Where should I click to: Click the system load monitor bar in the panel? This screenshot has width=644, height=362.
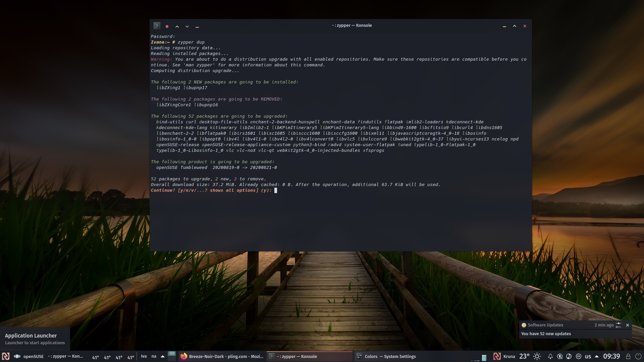pyautogui.click(x=484, y=358)
